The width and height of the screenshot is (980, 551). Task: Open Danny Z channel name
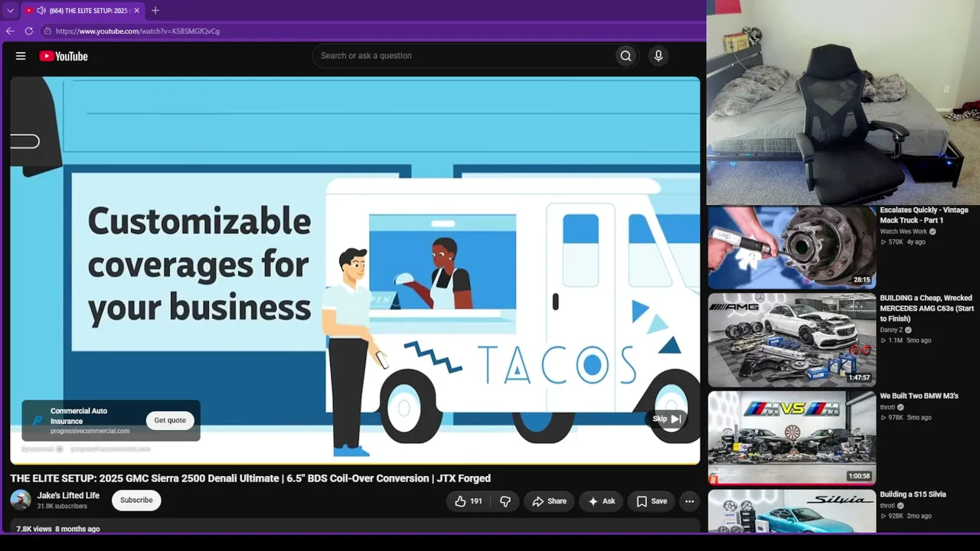pos(891,330)
